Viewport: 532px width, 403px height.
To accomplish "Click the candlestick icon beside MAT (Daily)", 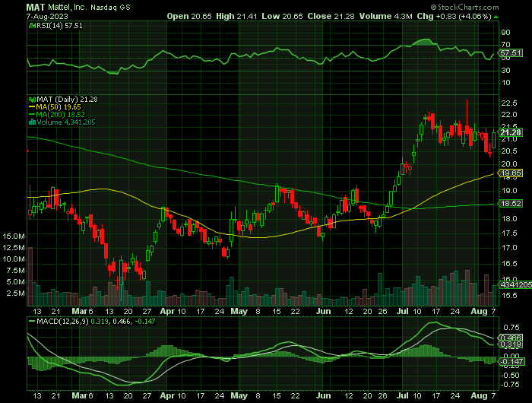I will click(32, 100).
